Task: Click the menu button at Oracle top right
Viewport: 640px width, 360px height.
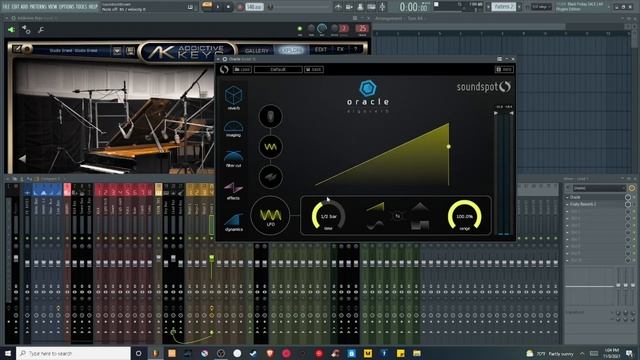Action: (x=504, y=69)
